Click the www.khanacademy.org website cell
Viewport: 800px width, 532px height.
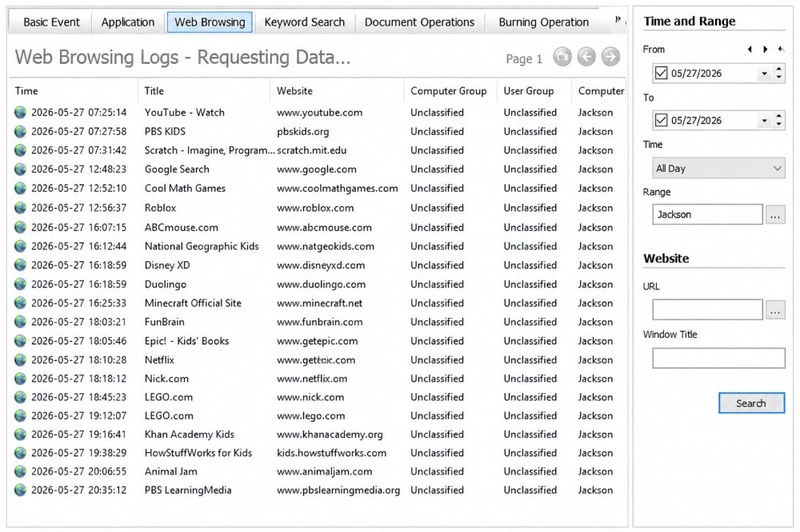pos(330,435)
